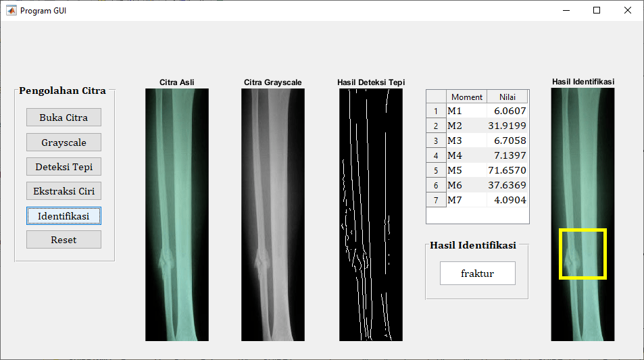
Task: Click the M2 value cell 31.9199
Action: coord(507,126)
